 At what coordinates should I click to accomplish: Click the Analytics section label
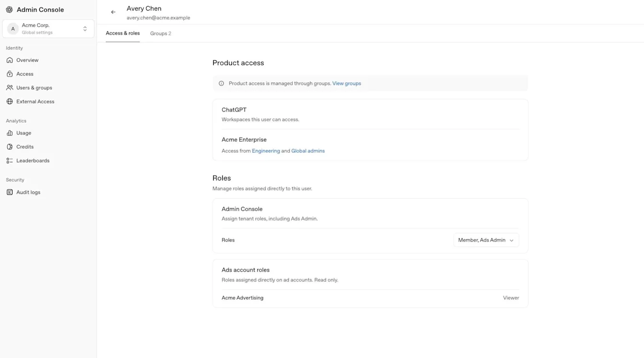(16, 121)
